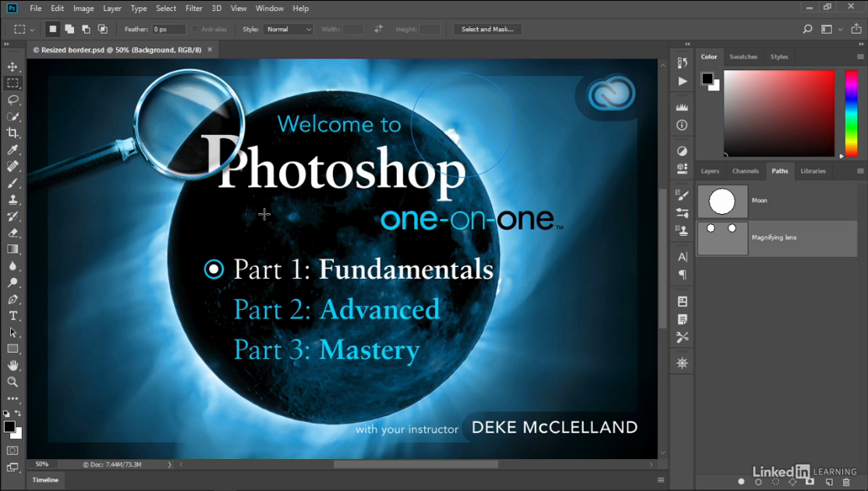Choose Subtract from selection mode
This screenshot has height=491, width=868.
click(86, 30)
